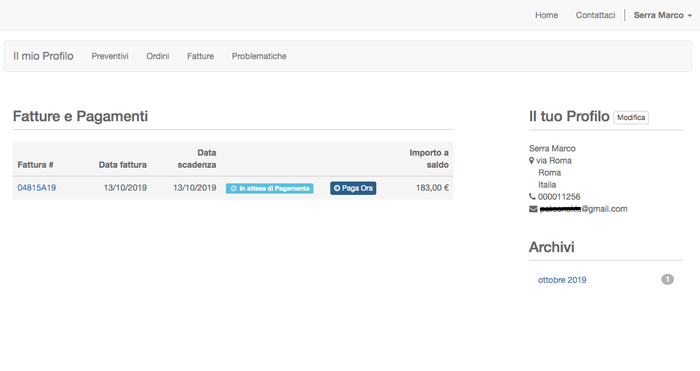
Task: Click the In attesa di Pagamento badge
Action: [270, 188]
